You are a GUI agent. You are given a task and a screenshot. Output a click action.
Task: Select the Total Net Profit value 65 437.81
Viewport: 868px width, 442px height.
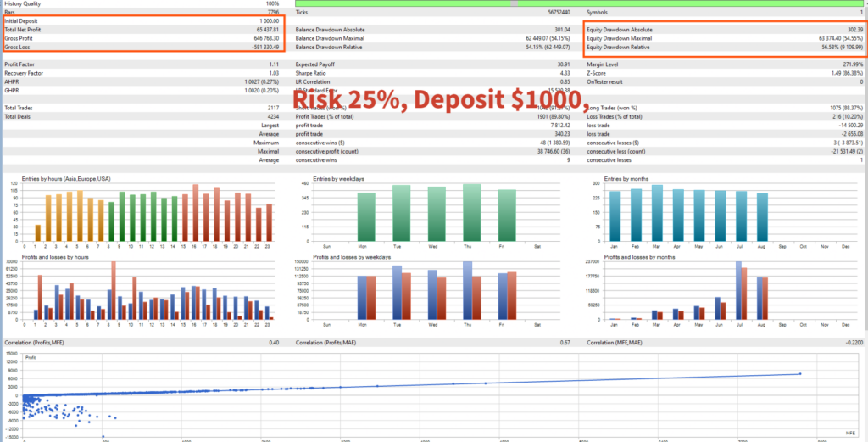tap(267, 30)
